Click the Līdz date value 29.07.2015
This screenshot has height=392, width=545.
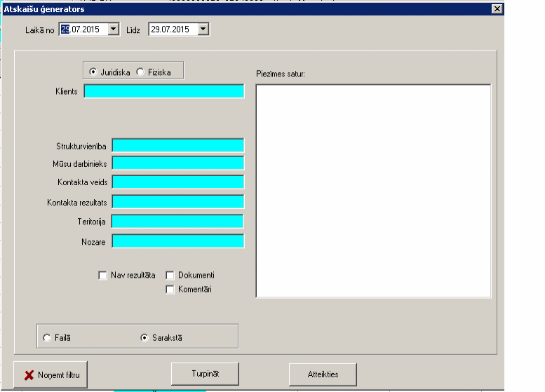(170, 29)
